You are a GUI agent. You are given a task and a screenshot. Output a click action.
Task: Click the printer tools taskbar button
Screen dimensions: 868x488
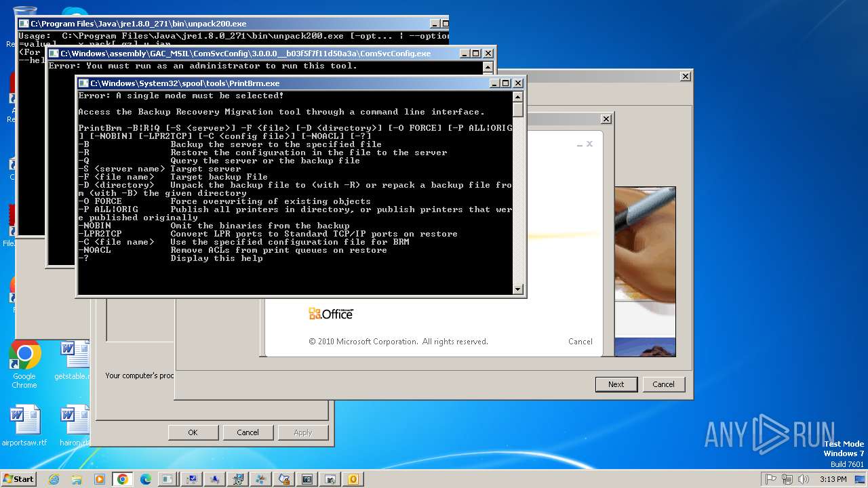click(x=237, y=479)
